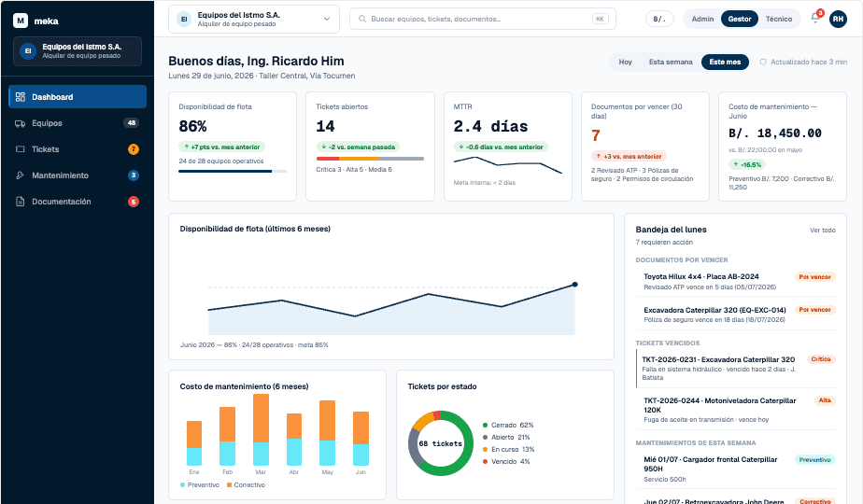Click the Abierto 21% legend entry
This screenshot has height=504, width=863.
pos(506,438)
